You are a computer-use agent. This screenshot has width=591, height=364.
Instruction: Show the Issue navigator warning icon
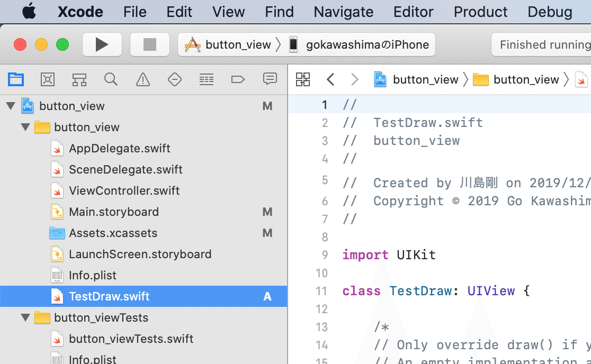(x=143, y=79)
